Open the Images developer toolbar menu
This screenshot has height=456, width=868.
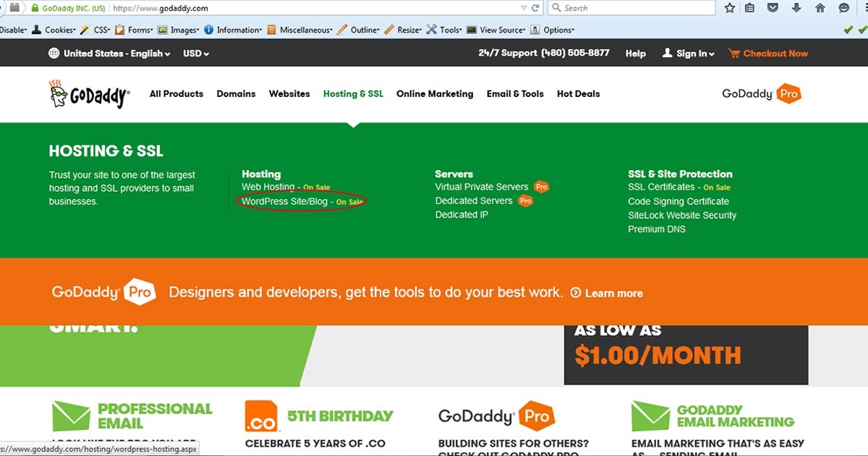(x=179, y=30)
